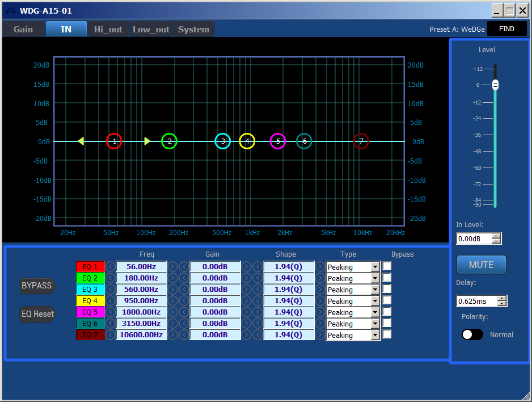Select the magenta EQ 5 band swatch
Viewport: 532px width, 402px height.
coord(90,312)
